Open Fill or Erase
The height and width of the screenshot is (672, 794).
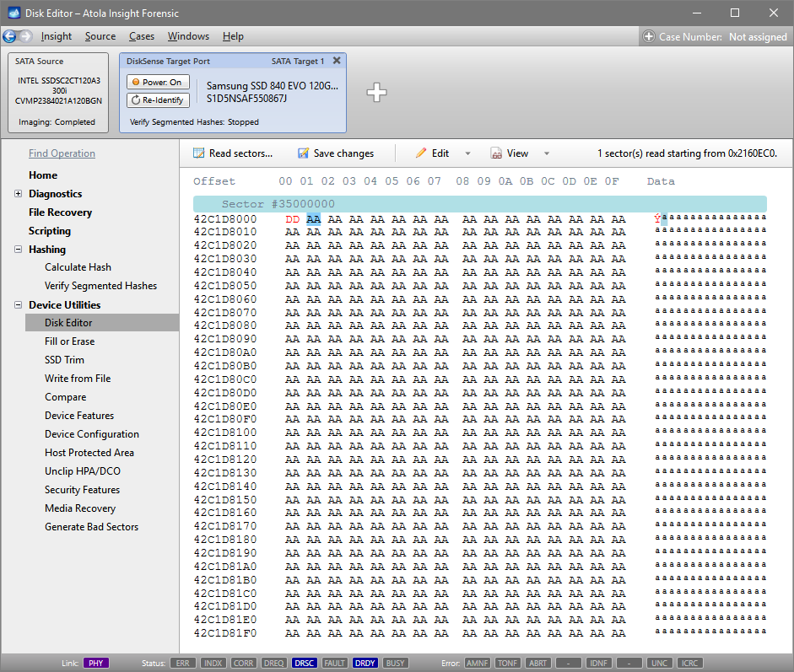pyautogui.click(x=70, y=341)
